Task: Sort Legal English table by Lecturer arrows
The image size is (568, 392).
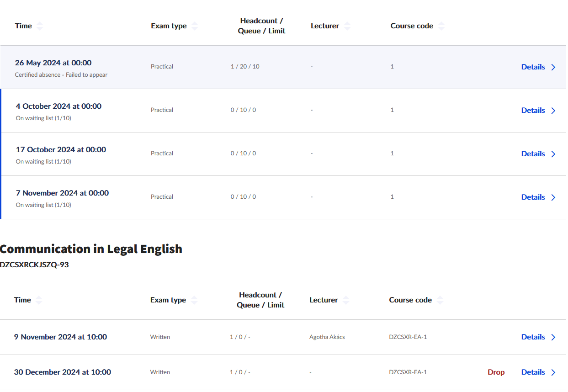Action: point(346,300)
